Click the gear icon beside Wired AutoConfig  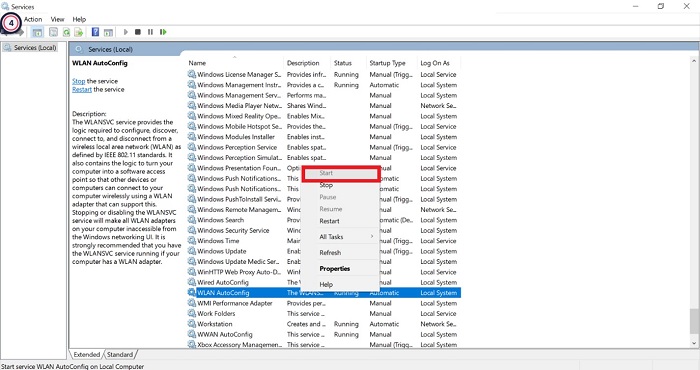coord(192,283)
